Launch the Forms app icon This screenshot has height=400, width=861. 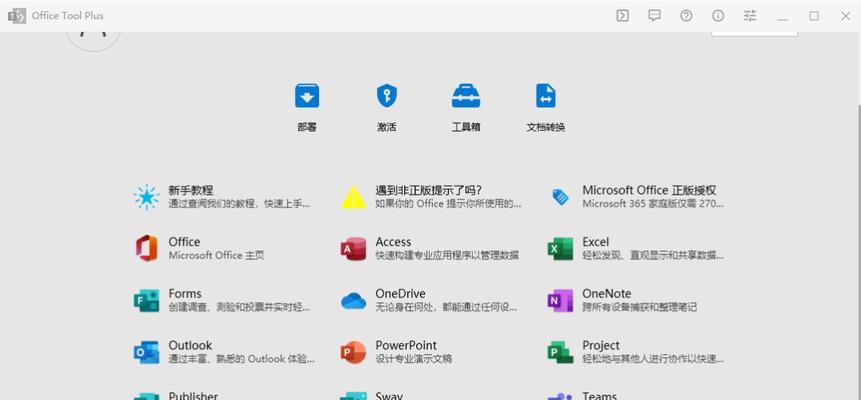tap(147, 300)
